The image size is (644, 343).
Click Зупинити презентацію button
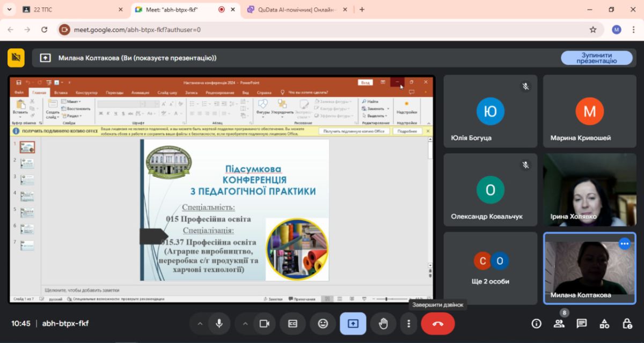[597, 58]
